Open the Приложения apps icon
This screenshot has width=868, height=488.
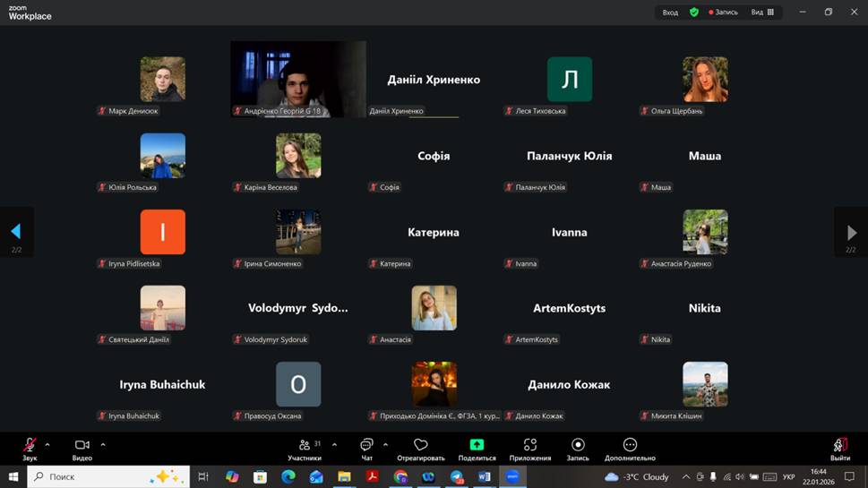click(x=530, y=445)
